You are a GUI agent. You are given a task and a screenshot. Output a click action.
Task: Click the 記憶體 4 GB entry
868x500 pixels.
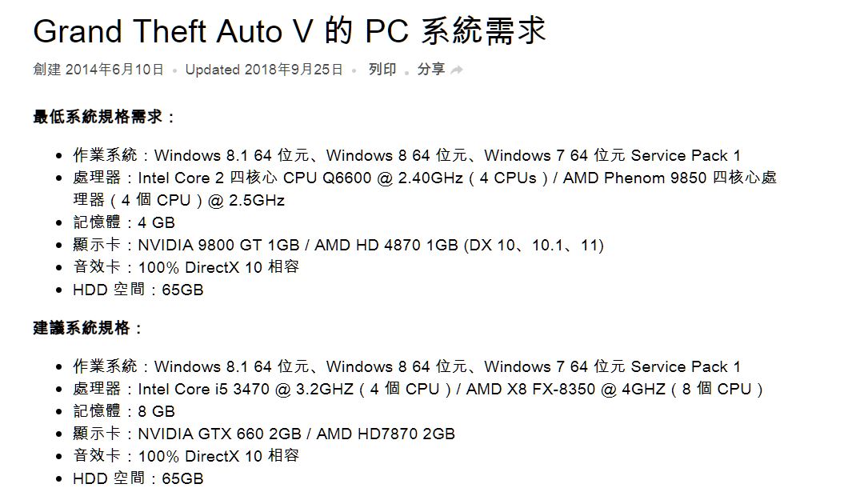(124, 222)
